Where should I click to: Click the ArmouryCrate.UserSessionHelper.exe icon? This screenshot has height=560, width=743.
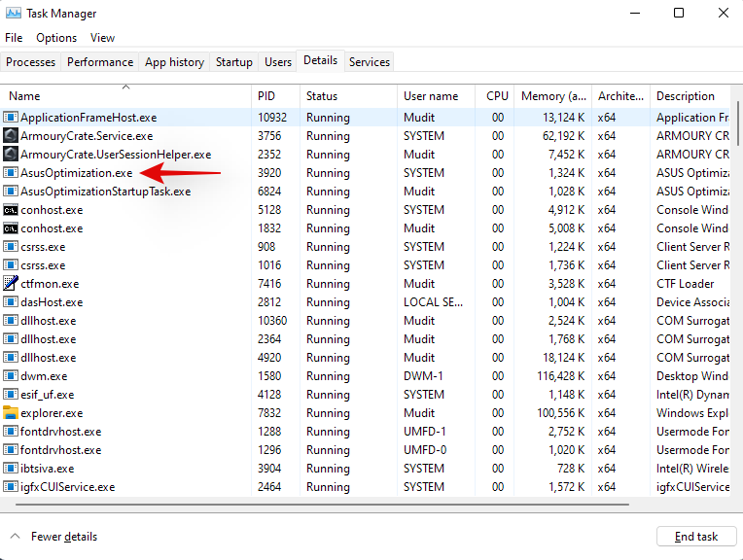tap(11, 155)
